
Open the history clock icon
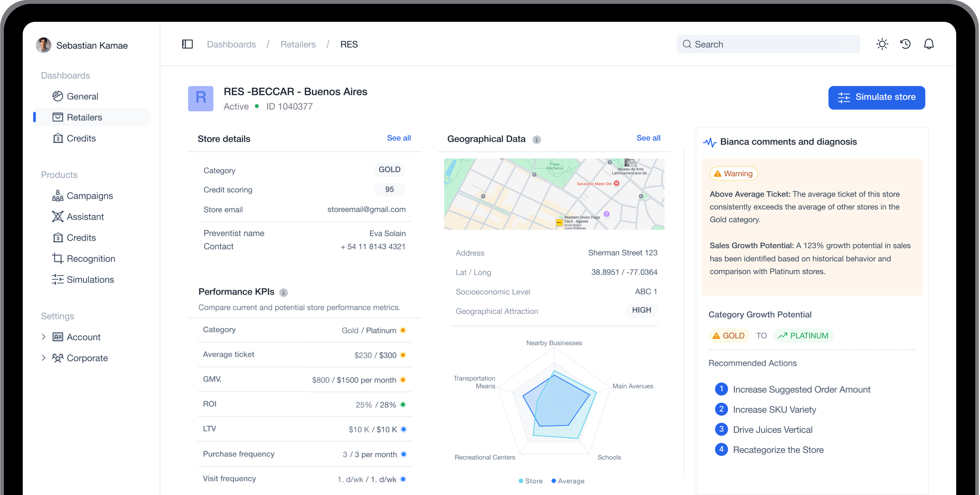905,44
